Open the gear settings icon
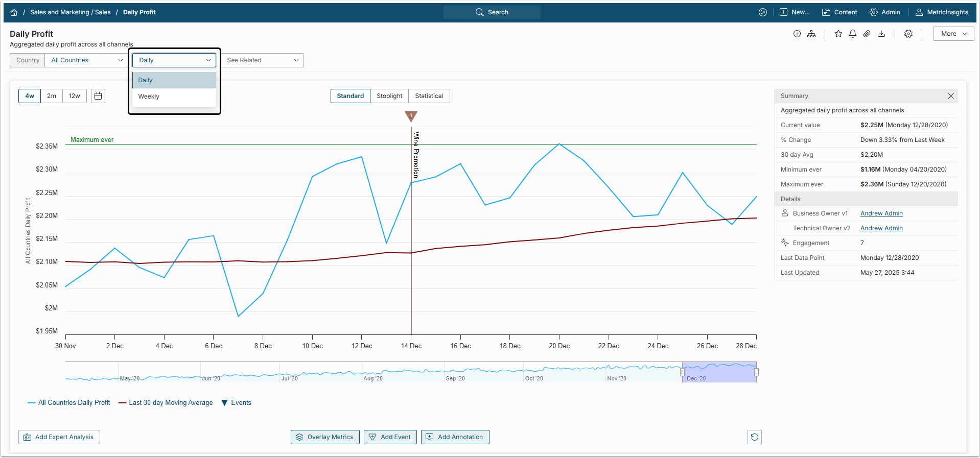The image size is (980, 458). click(908, 34)
